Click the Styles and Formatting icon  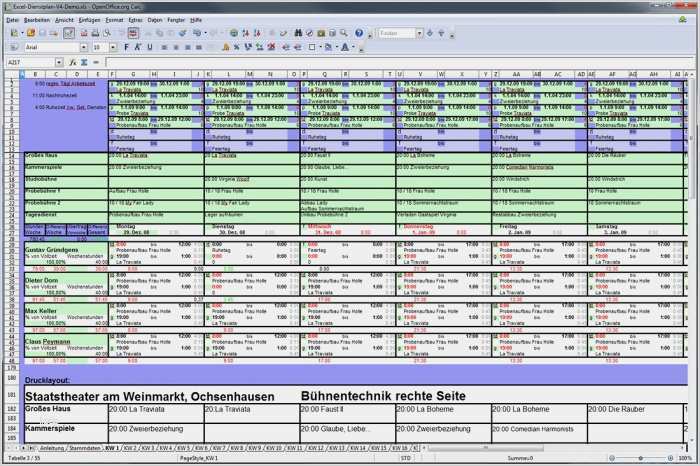tap(14, 47)
